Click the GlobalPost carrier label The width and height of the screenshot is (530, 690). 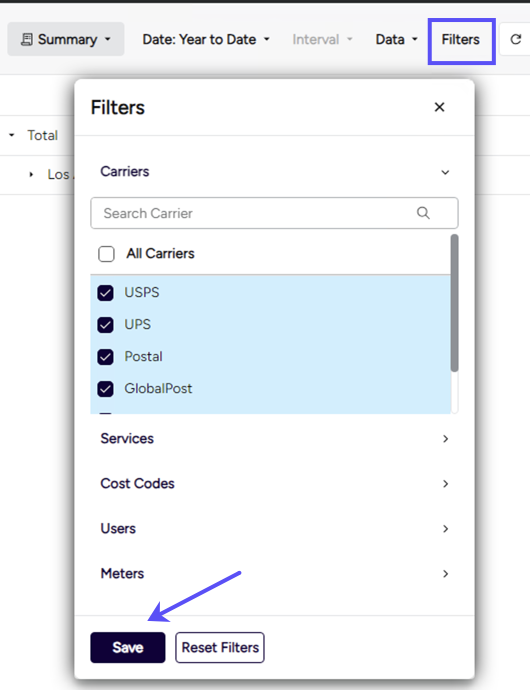pyautogui.click(x=158, y=389)
